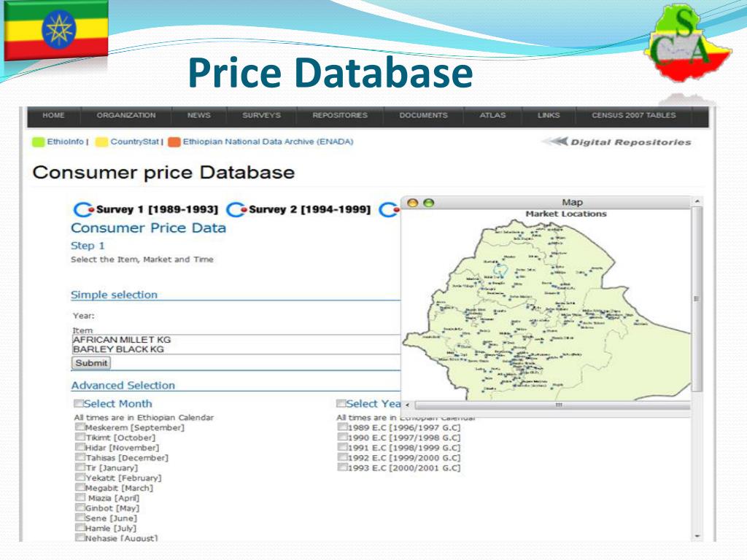Select the Survey 2 [1994-1999] option
Screen dimensions: 747x560
[298, 209]
